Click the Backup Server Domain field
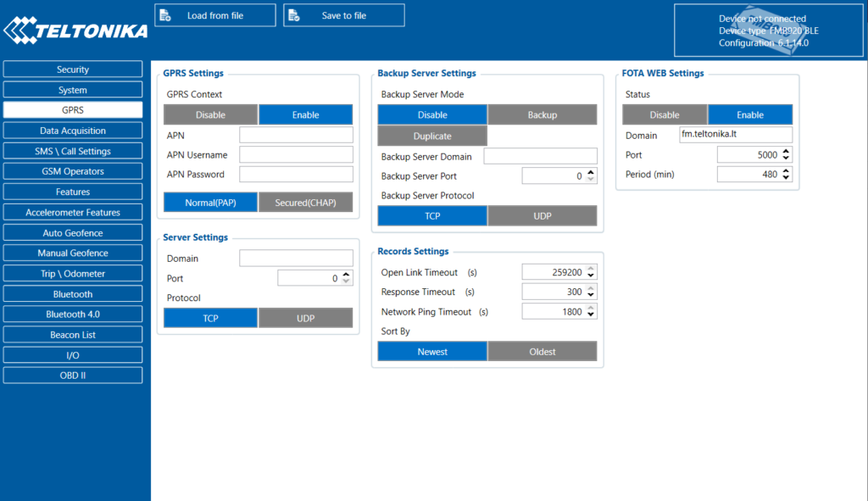868x501 pixels. coord(540,156)
